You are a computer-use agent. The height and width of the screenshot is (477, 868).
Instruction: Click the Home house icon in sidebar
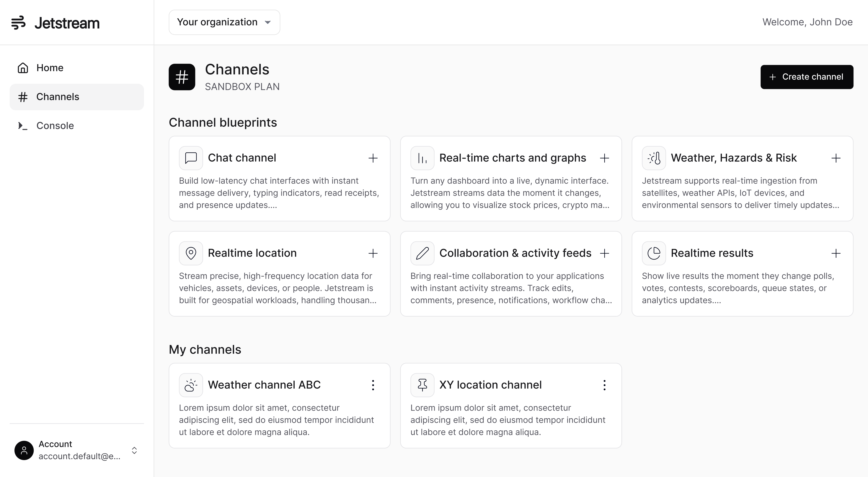tap(23, 68)
